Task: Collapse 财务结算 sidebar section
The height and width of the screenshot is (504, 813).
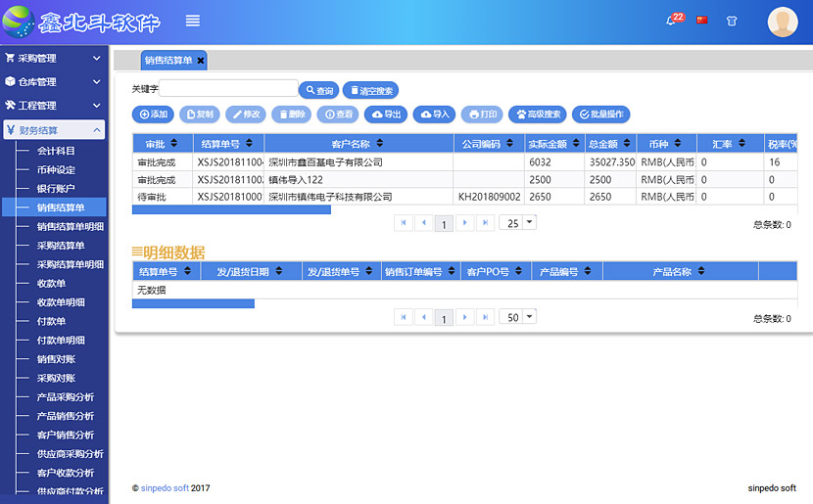Action: click(x=54, y=130)
